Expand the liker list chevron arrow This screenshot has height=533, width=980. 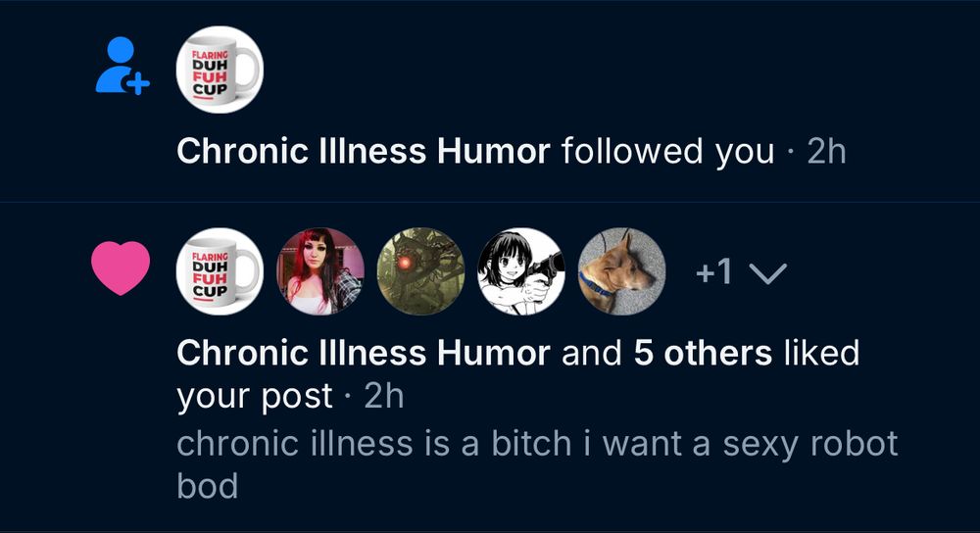click(767, 273)
